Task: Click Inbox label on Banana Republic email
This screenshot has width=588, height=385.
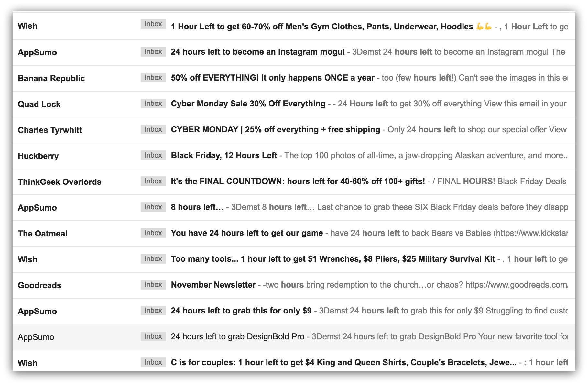Action: point(153,78)
